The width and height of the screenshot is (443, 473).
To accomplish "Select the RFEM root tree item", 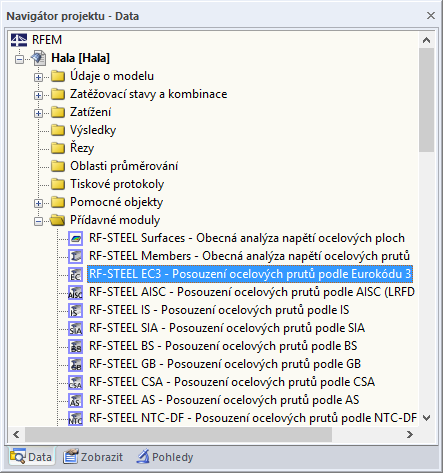I will pos(47,40).
